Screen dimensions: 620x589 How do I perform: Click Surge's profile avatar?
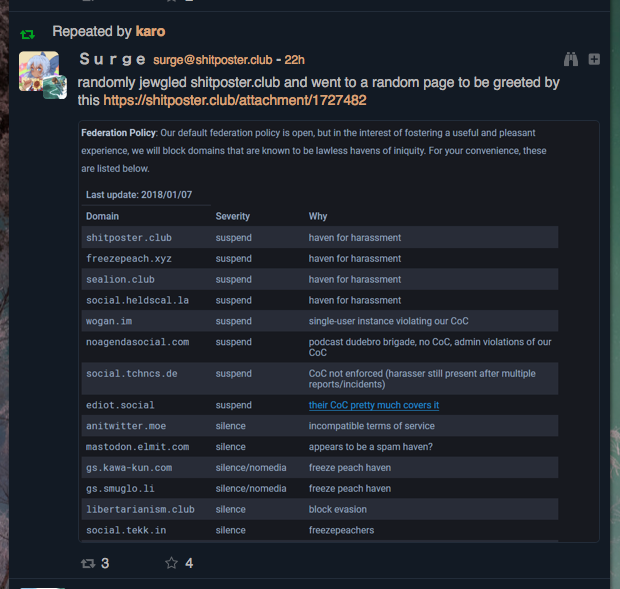[x=39, y=71]
